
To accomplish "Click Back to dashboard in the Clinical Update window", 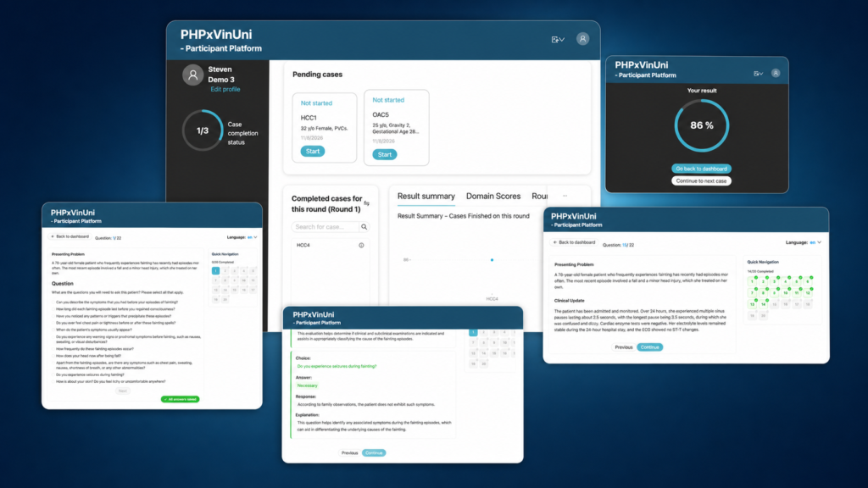I will pos(574,242).
